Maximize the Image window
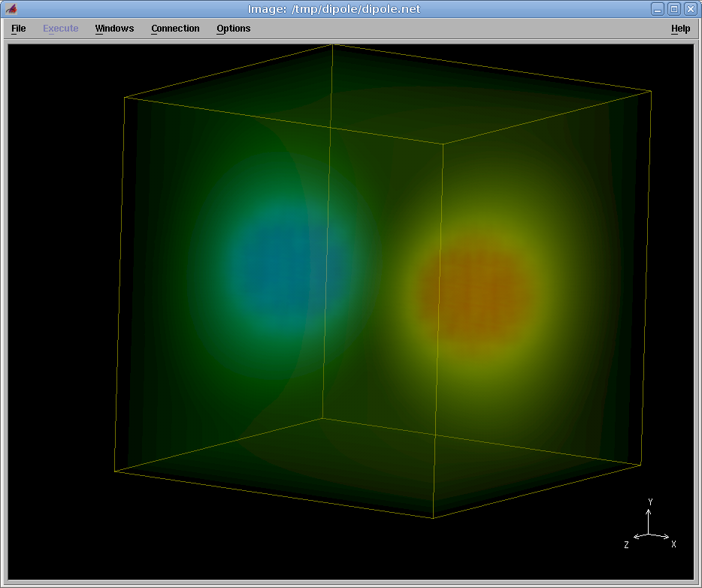 [673, 9]
